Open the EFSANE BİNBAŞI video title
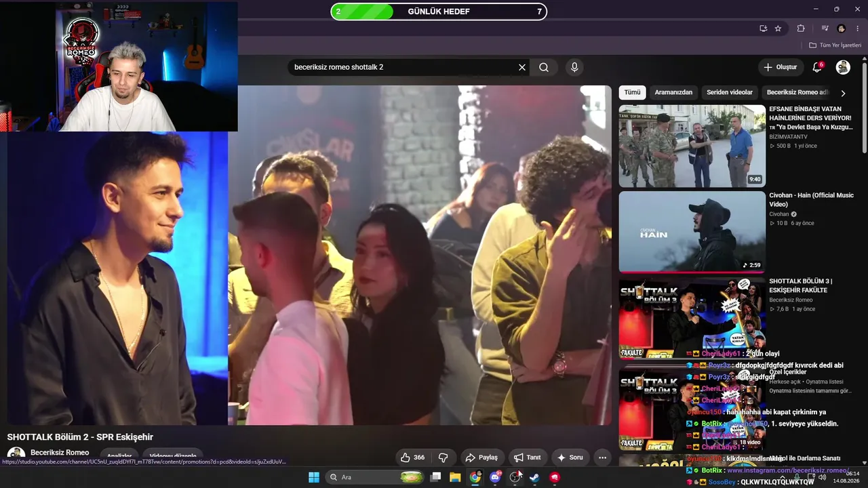 [x=811, y=118]
